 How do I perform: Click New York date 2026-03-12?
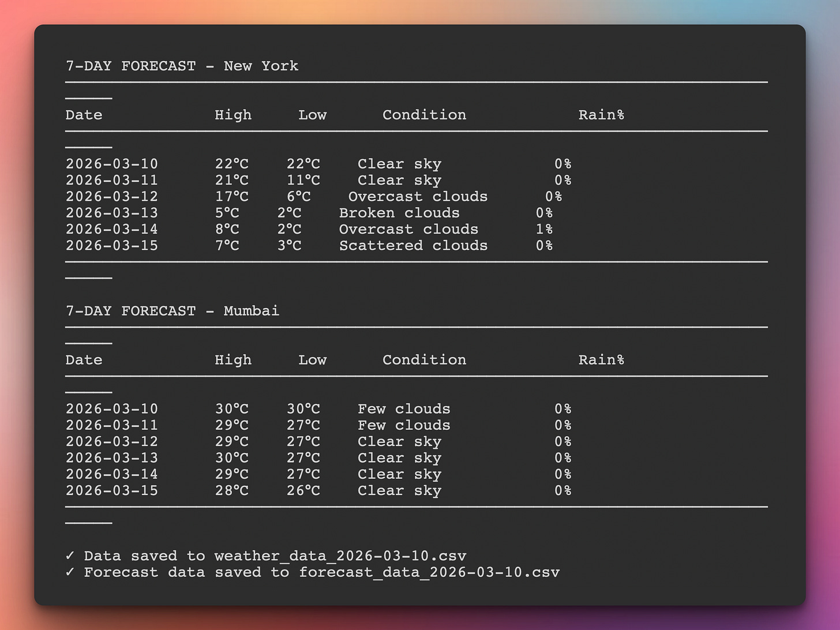[x=112, y=197]
